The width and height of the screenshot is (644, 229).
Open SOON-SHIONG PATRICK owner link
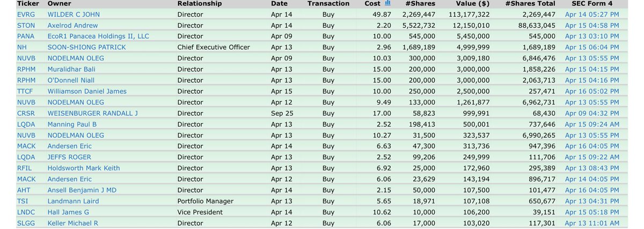[x=87, y=47]
